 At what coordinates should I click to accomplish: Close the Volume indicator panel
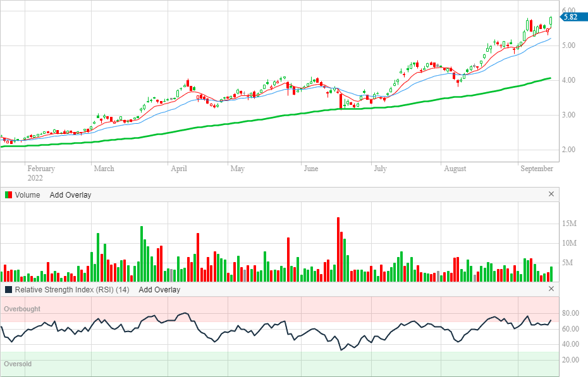[551, 194]
